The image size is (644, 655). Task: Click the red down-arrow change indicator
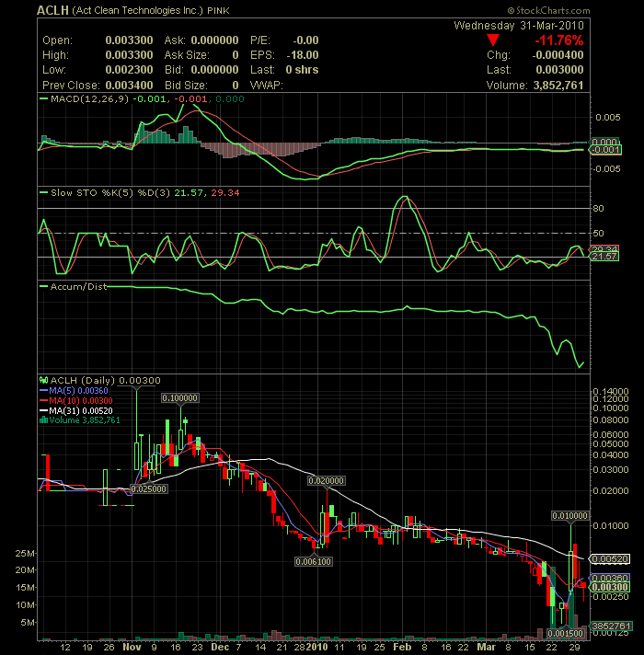(x=493, y=40)
